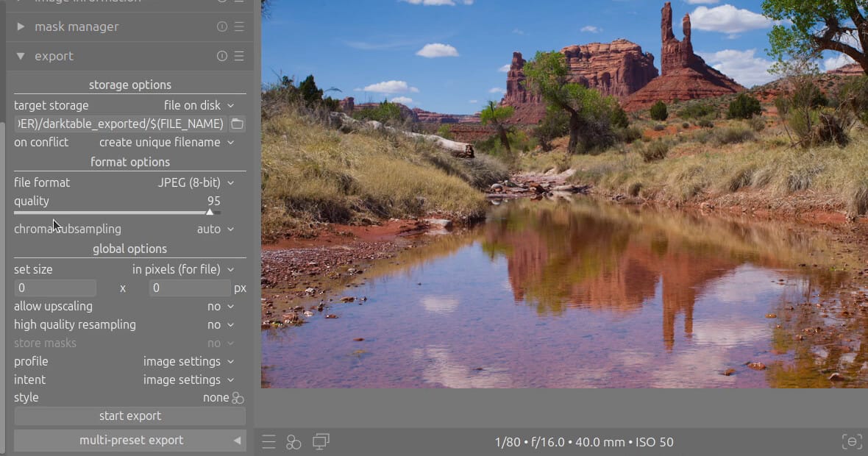Collapse the export module
This screenshot has width=868, height=456.
[21, 56]
